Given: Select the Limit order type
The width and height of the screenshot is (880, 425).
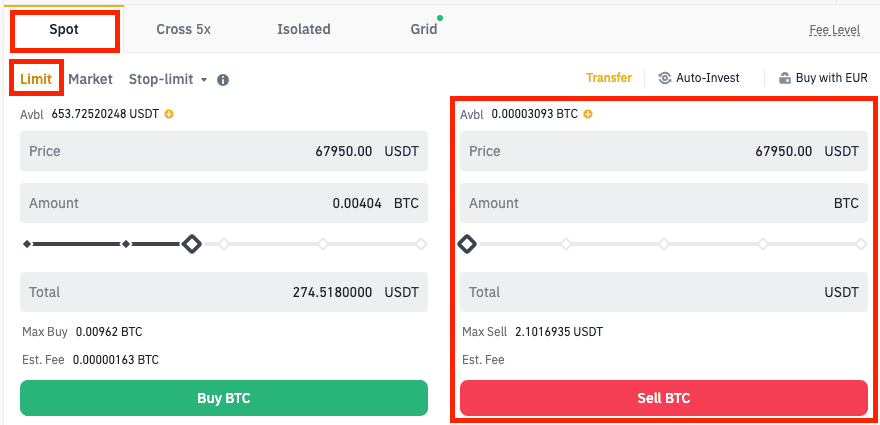Looking at the screenshot, I should [36, 78].
